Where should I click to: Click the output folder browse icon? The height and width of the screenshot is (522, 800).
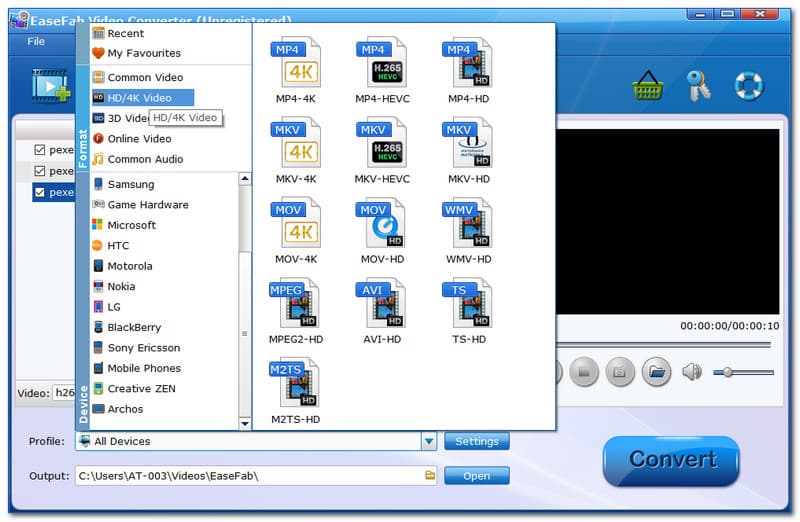[430, 476]
